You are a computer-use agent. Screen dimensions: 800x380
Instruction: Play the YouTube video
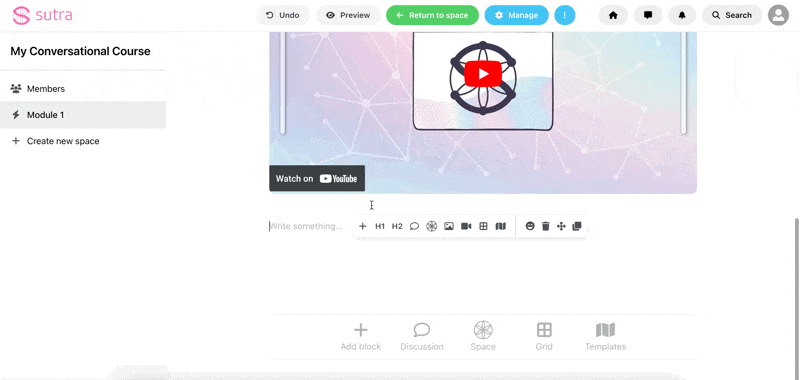point(483,74)
